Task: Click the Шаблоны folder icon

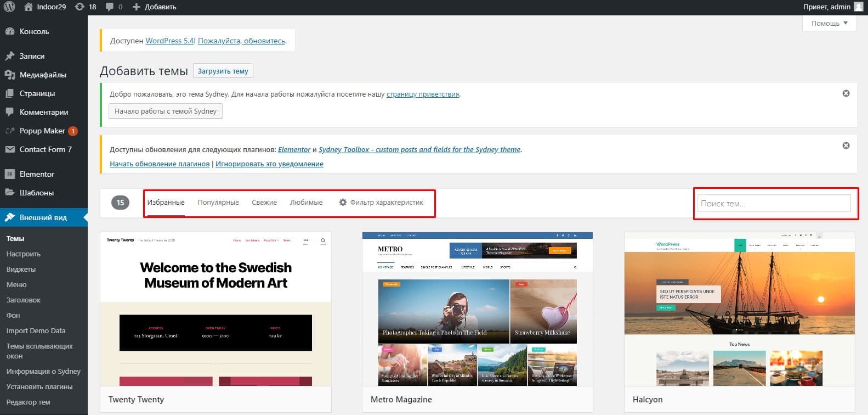Action: pos(9,193)
